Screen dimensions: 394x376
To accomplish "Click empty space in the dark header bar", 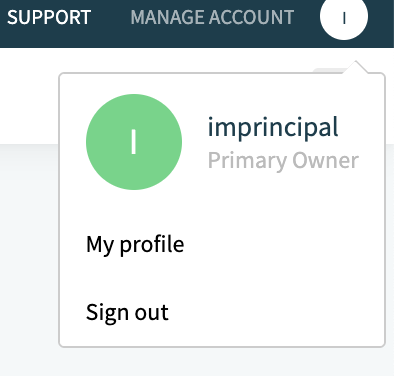I will pyautogui.click(x=307, y=38).
